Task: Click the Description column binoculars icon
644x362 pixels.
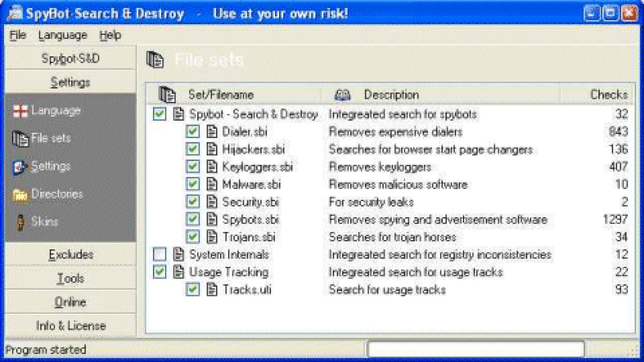Action: [343, 95]
